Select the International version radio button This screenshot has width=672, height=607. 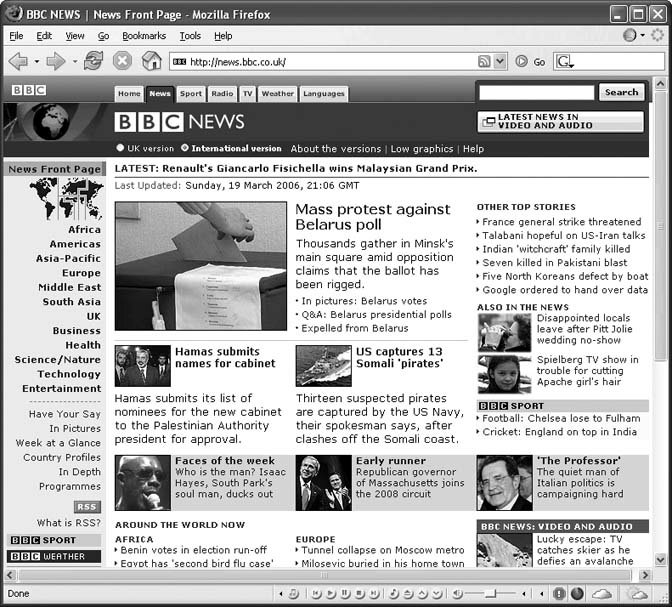point(185,148)
